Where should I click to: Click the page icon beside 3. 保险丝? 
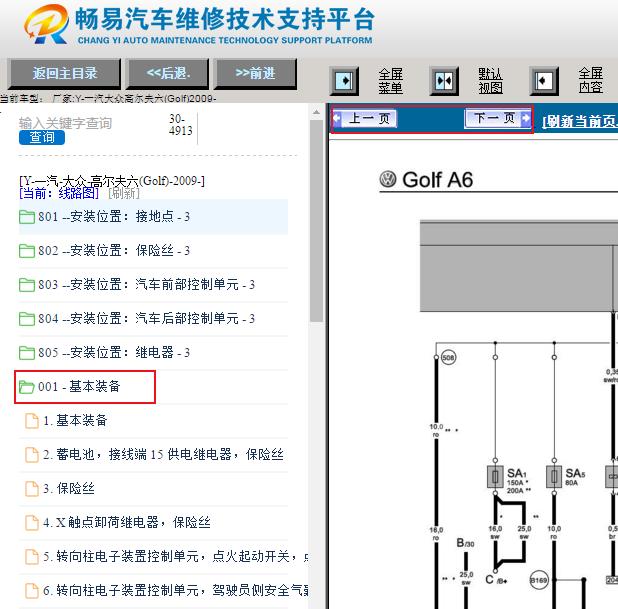[32, 488]
